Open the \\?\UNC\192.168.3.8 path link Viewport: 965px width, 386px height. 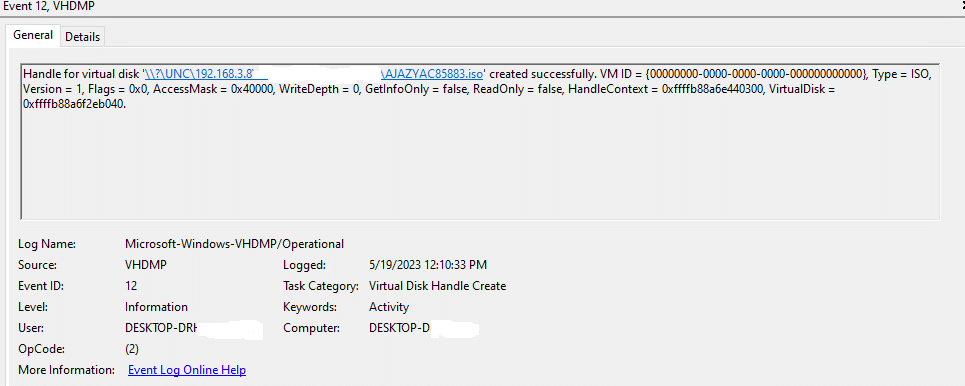coord(200,74)
